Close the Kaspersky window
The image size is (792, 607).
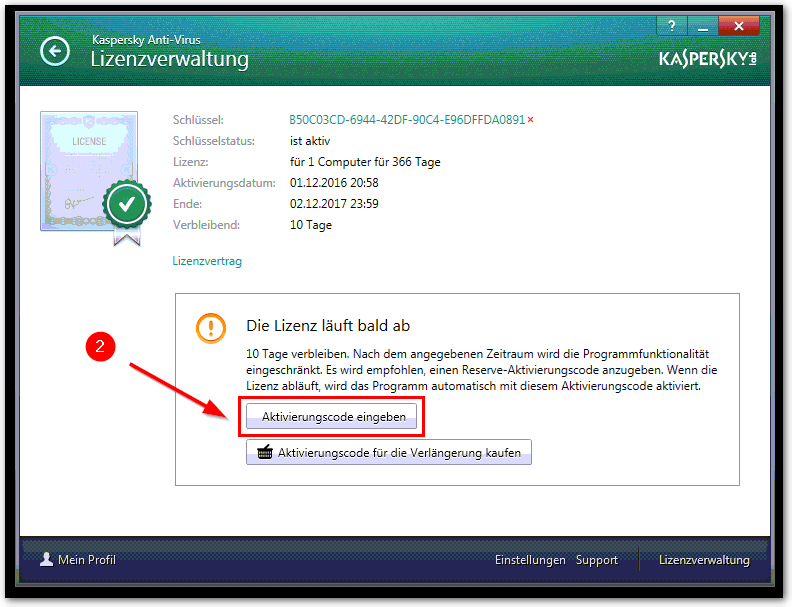(738, 26)
